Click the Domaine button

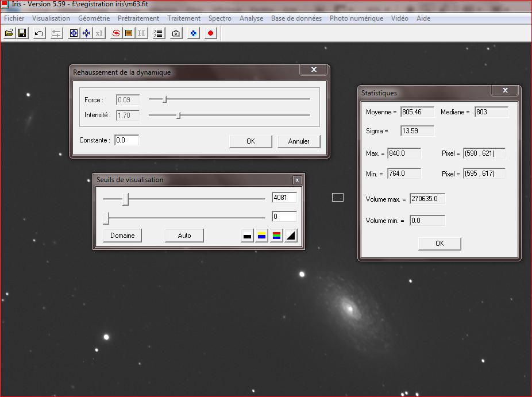click(122, 236)
